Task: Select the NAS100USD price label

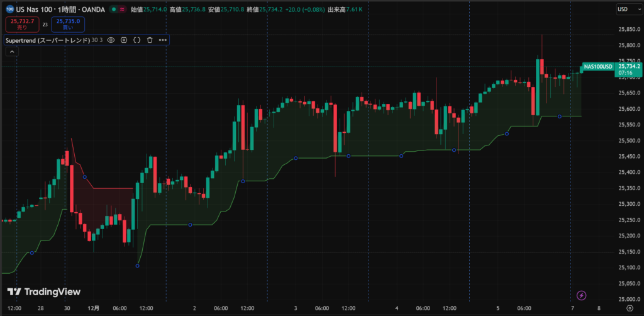Action: coord(597,66)
